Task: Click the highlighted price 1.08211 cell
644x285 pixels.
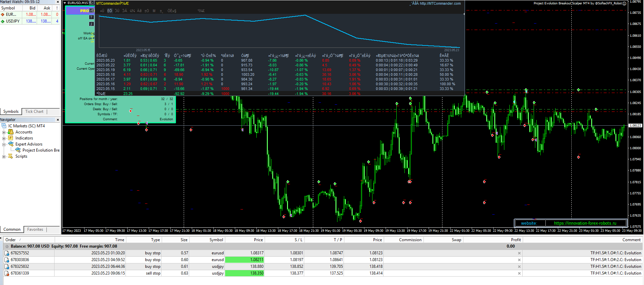Action: [245, 260]
